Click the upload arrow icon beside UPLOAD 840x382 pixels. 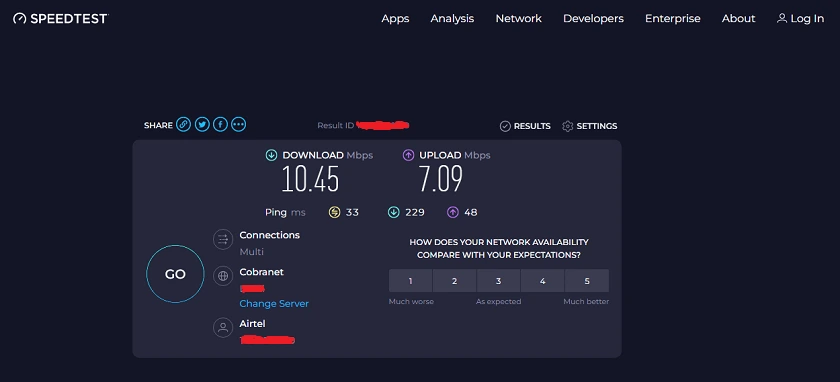pyautogui.click(x=409, y=155)
